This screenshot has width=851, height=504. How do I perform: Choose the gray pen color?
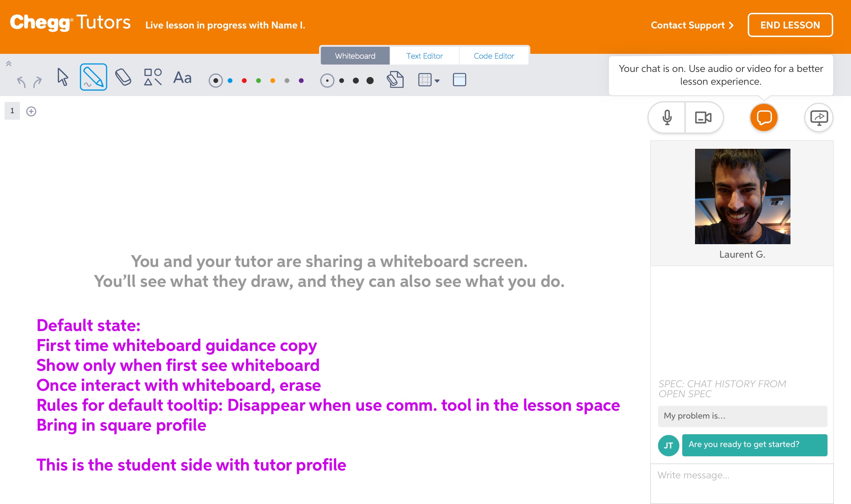pos(287,81)
